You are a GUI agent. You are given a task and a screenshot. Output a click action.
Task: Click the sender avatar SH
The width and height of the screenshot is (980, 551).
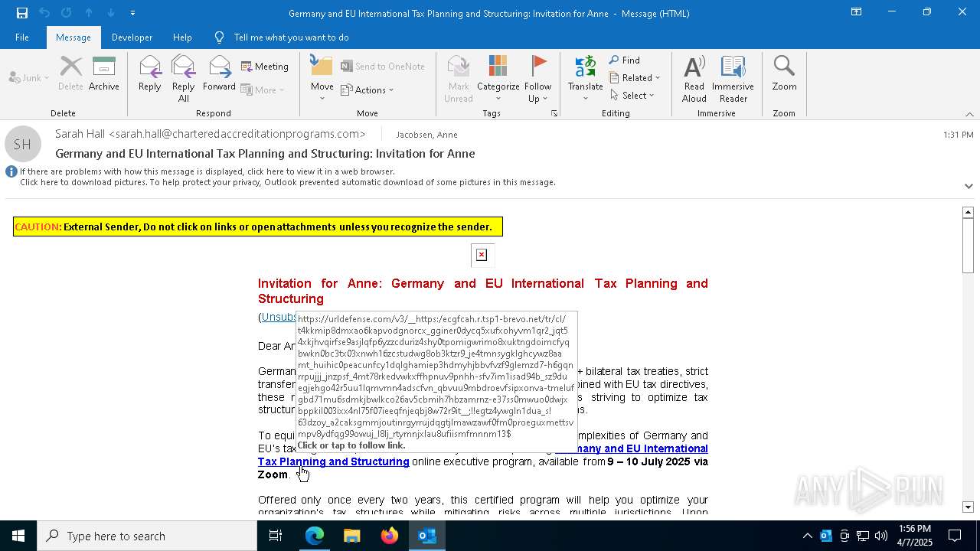(22, 144)
